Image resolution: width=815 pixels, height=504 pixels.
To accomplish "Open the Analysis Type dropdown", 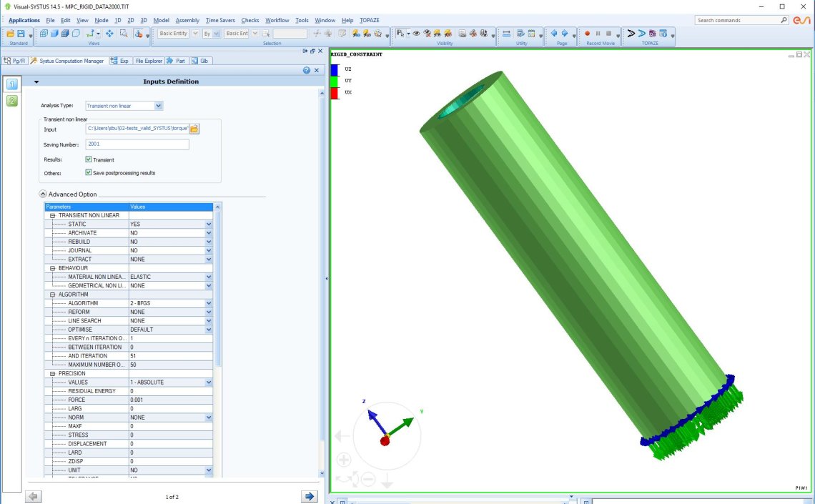I will pos(159,106).
